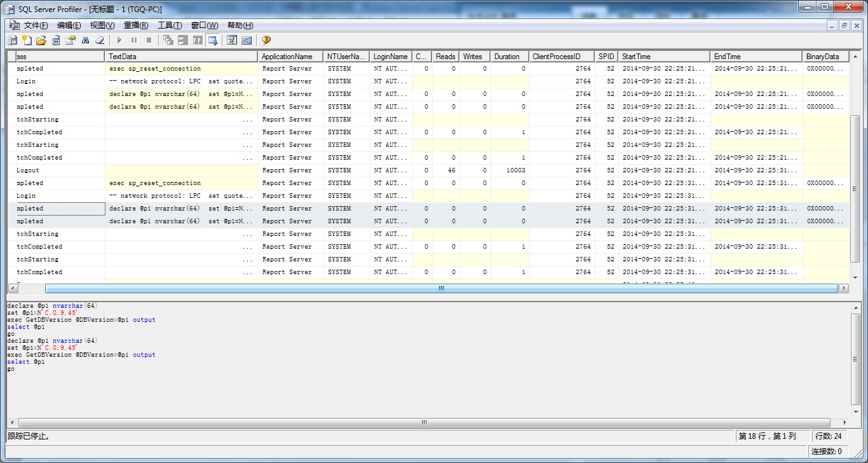Click the SPID column header
This screenshot has height=463, width=868.
click(607, 57)
